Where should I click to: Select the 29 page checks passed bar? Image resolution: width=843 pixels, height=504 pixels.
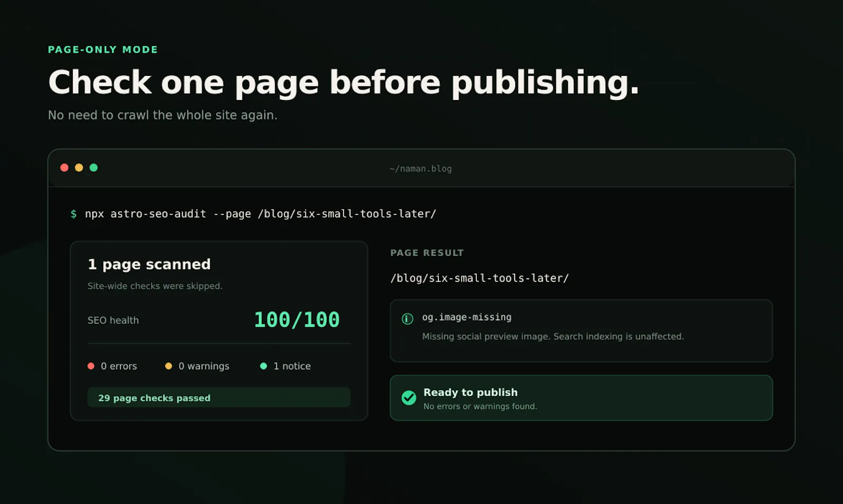[x=219, y=398]
